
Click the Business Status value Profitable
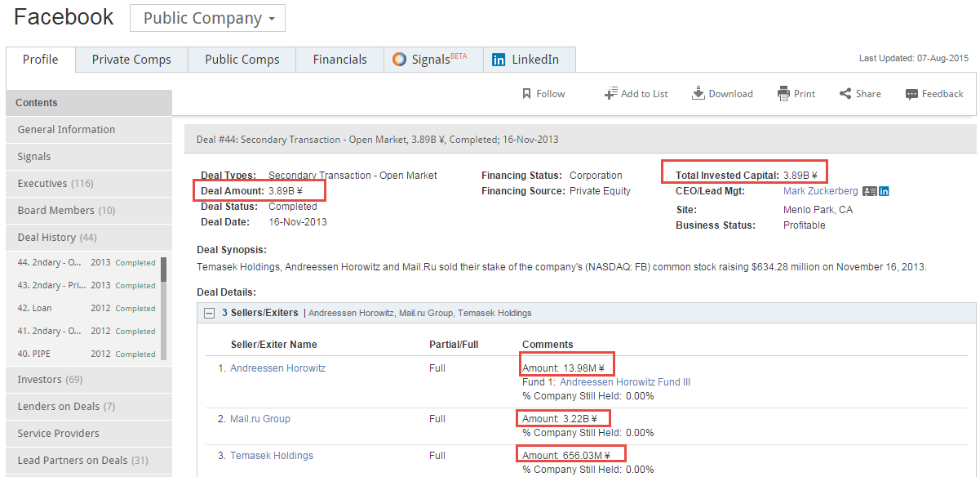[805, 225]
